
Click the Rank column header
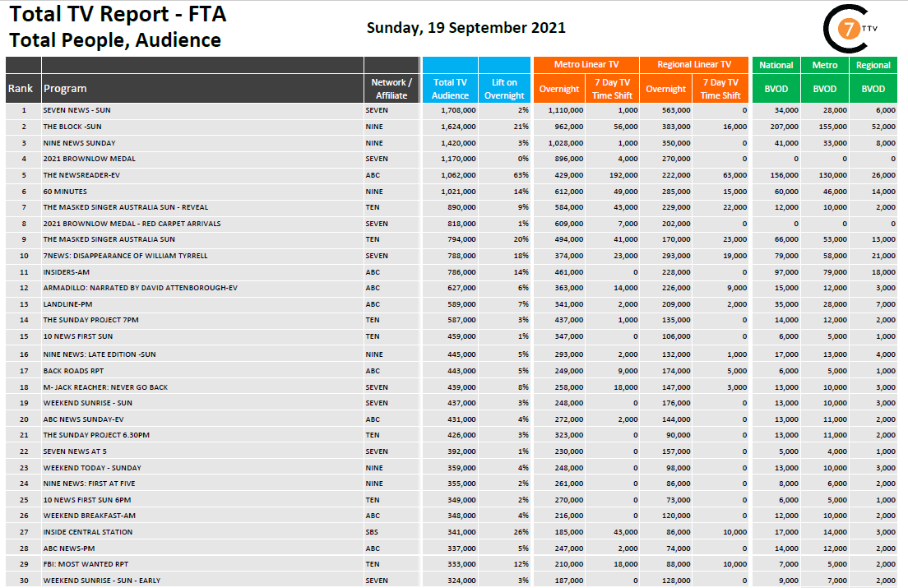[21, 88]
